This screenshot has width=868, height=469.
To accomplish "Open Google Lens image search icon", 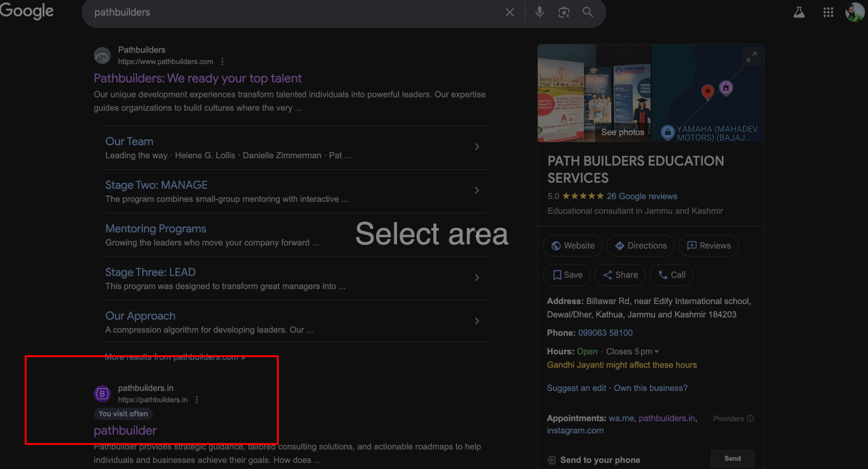I will 564,12.
